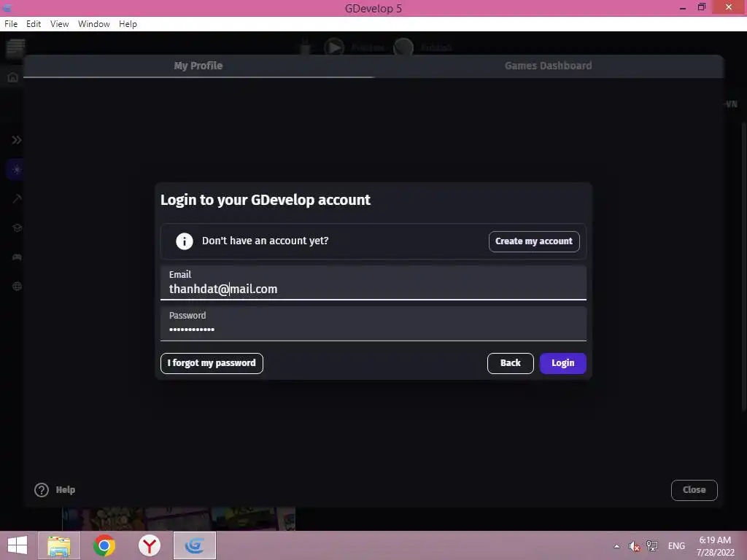Click the Publish globe icon in toolbar
Screen dimensions: 747x560
coord(403,47)
